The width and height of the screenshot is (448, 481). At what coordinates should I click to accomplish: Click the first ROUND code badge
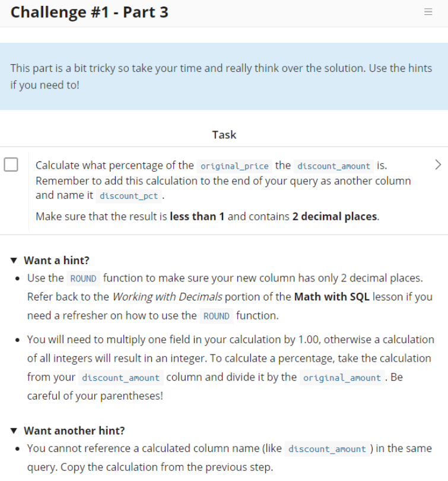pyautogui.click(x=83, y=278)
